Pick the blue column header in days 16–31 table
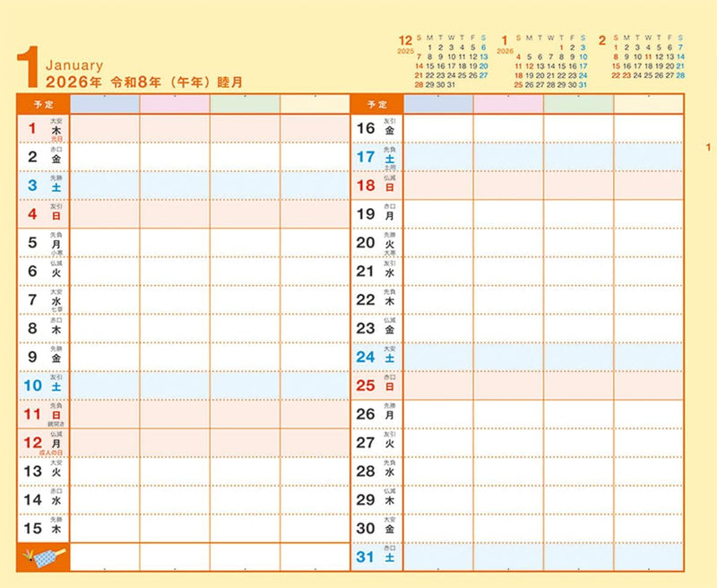The image size is (717, 588). click(x=438, y=104)
